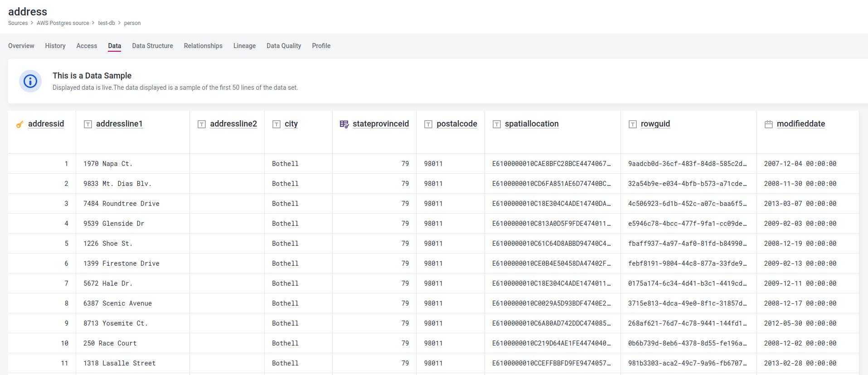Click the text type icon beside addressline2

[202, 124]
